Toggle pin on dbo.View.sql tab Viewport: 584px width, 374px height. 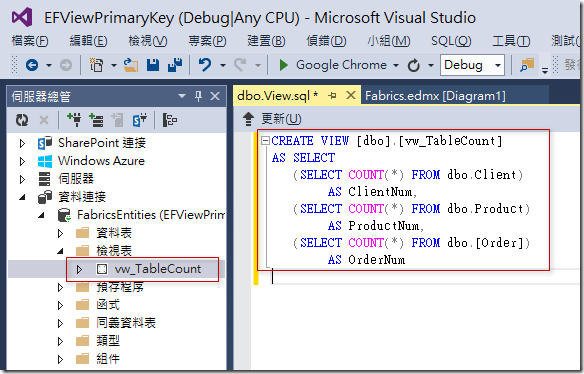tap(332, 96)
